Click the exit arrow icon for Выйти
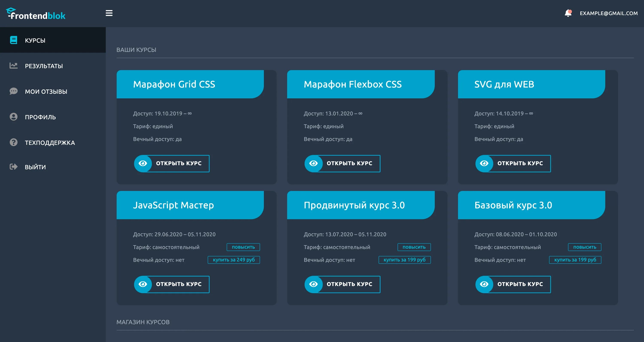The image size is (644, 342). pyautogui.click(x=14, y=167)
